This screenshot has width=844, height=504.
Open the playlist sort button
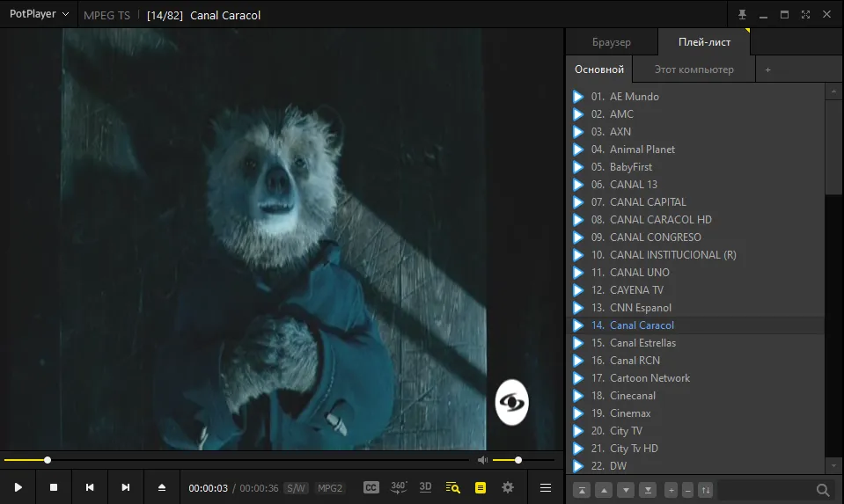point(705,490)
